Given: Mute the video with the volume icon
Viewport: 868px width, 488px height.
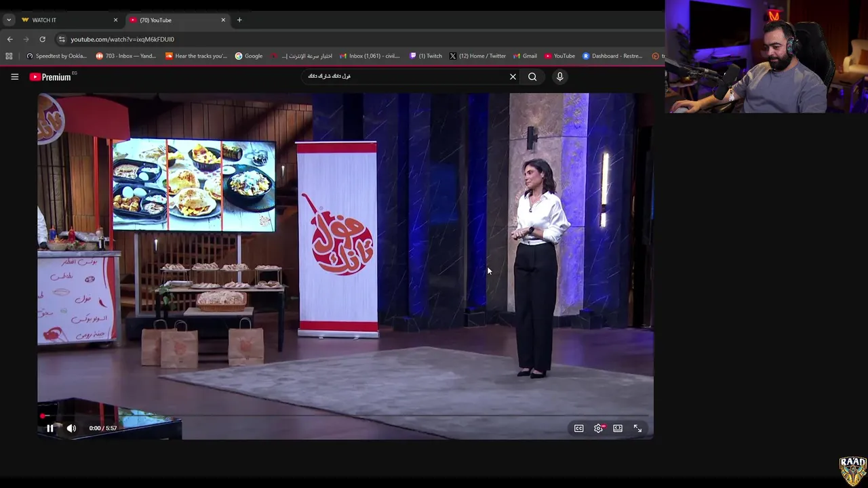Looking at the screenshot, I should [x=71, y=428].
